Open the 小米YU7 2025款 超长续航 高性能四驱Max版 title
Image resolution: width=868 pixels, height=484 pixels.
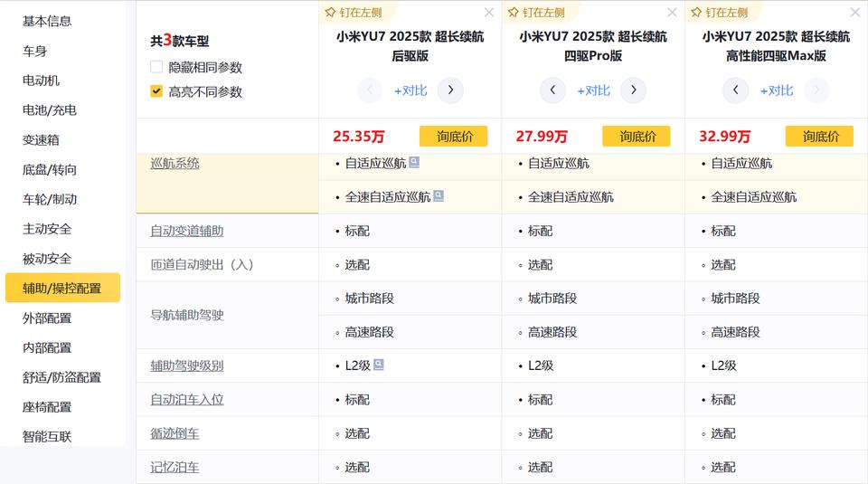click(776, 46)
